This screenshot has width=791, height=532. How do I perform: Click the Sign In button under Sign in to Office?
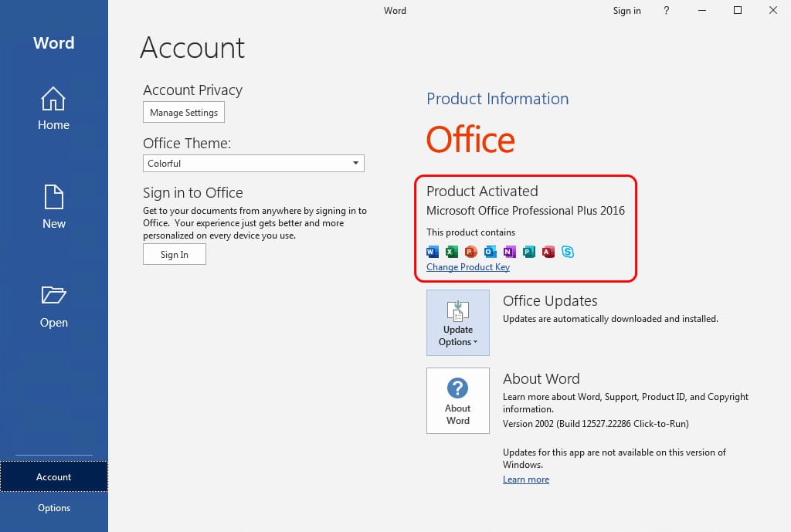[175, 254]
